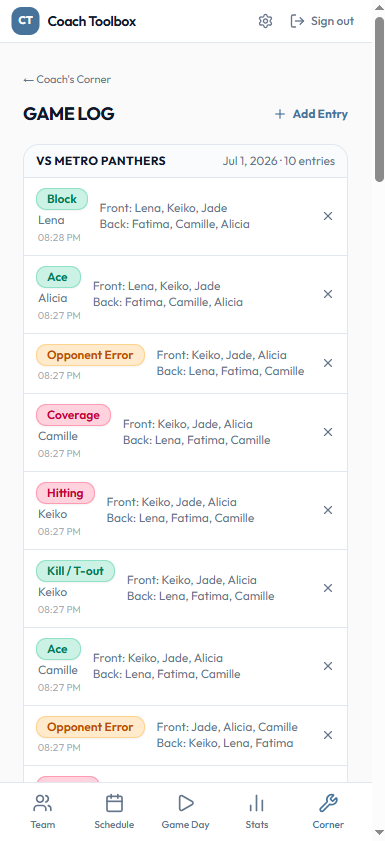
Task: Go back to Coach's Corner
Action: [x=67, y=79]
